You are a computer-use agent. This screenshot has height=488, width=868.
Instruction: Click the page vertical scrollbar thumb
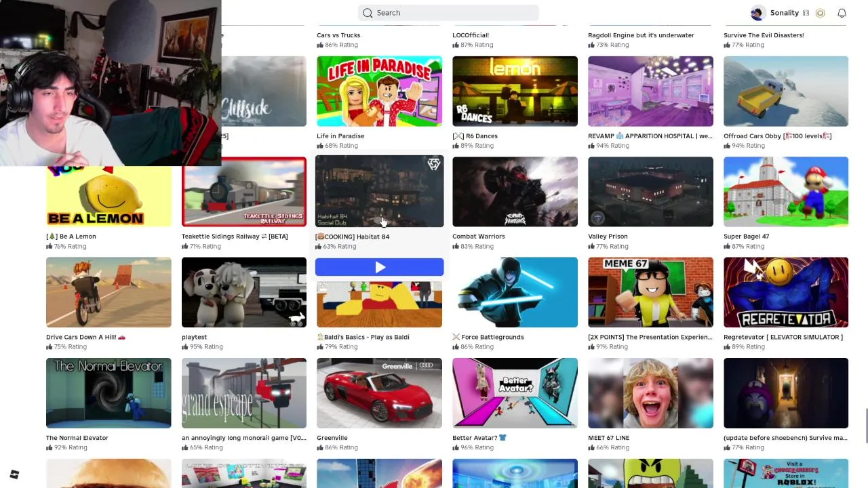point(866,426)
